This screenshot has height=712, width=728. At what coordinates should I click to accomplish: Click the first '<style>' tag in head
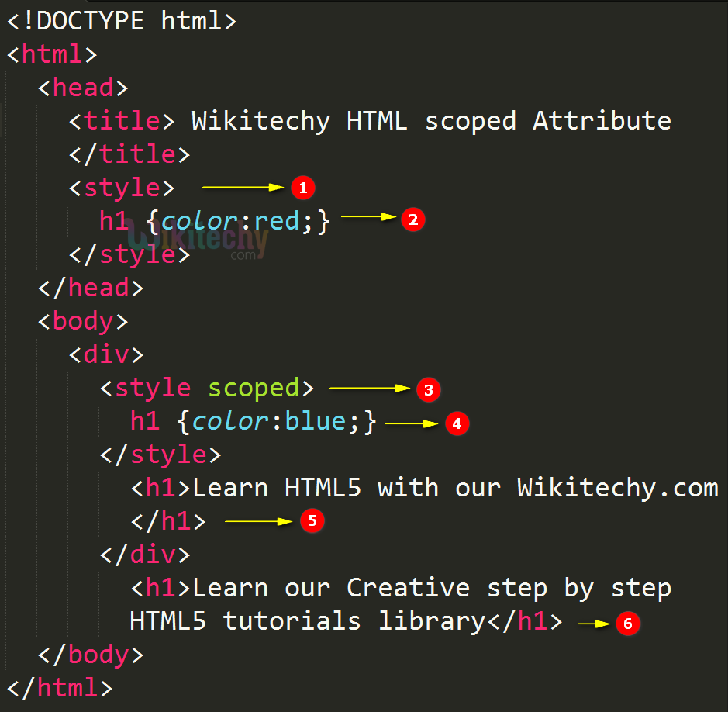[x=122, y=188]
